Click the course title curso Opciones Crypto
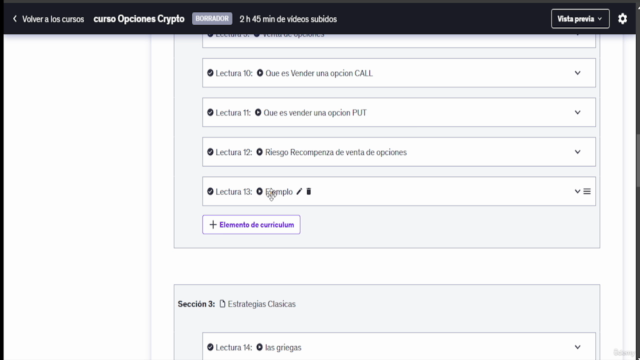640x360 pixels. click(139, 19)
